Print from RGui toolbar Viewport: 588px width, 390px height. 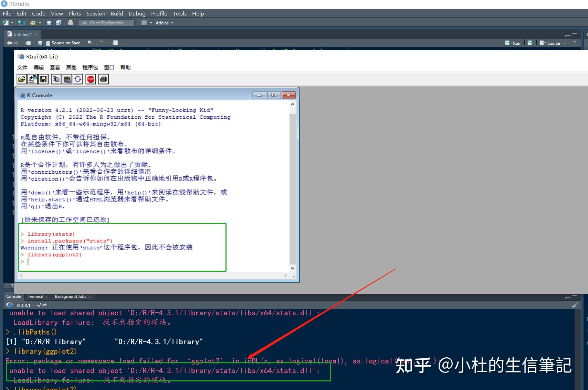(x=104, y=79)
